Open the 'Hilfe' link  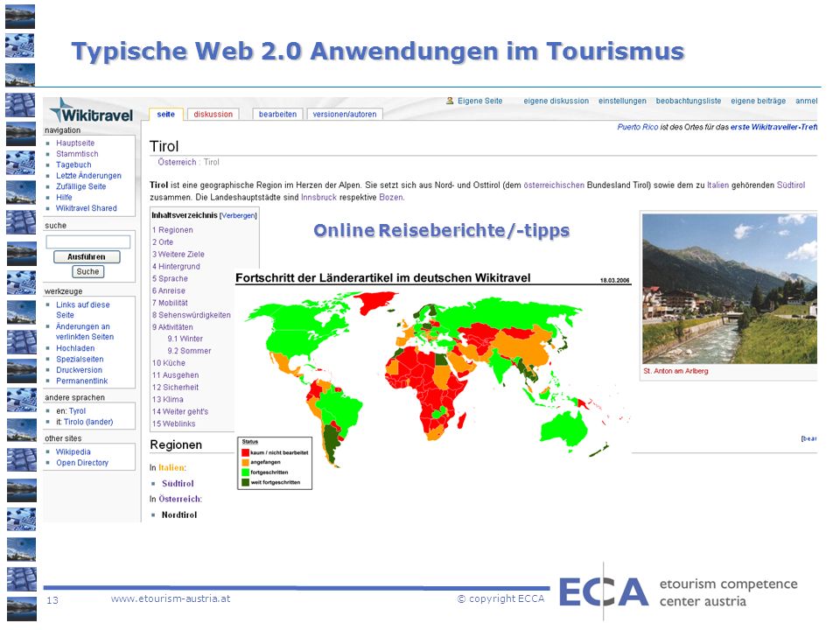click(64, 197)
